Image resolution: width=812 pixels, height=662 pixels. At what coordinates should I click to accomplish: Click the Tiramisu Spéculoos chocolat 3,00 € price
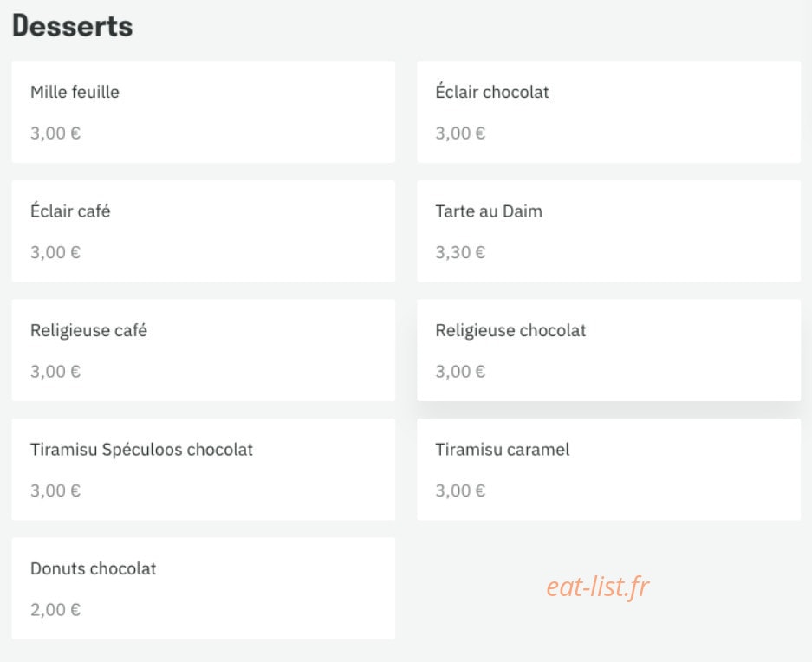[x=55, y=490]
